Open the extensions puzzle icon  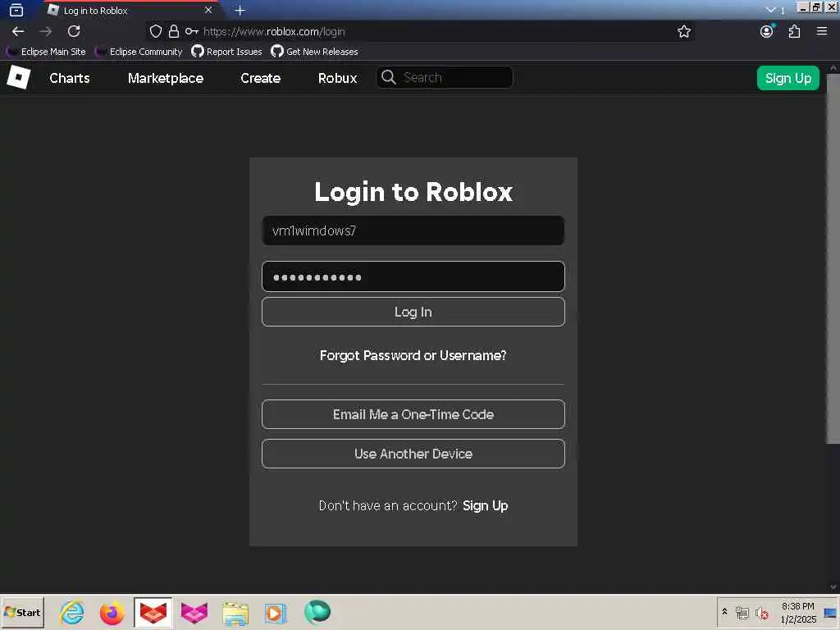tap(794, 32)
